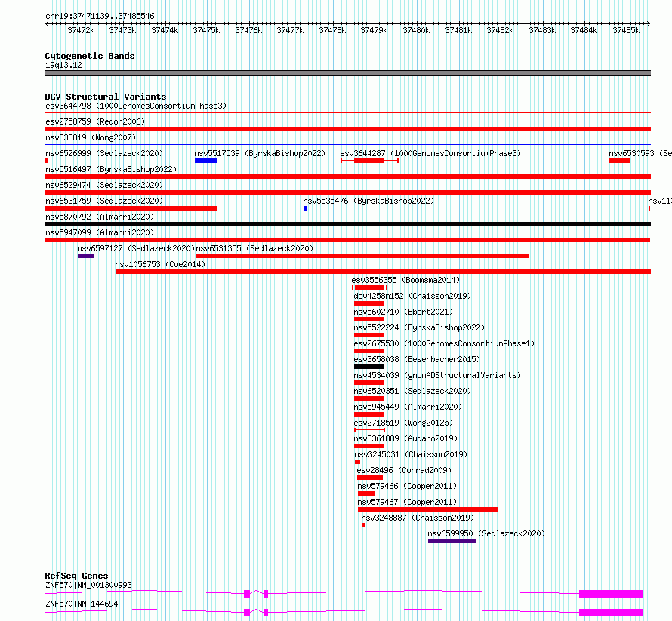Click the esv3658038 (Besenbacher2015) label
This screenshot has width=672, height=621.
tap(417, 359)
